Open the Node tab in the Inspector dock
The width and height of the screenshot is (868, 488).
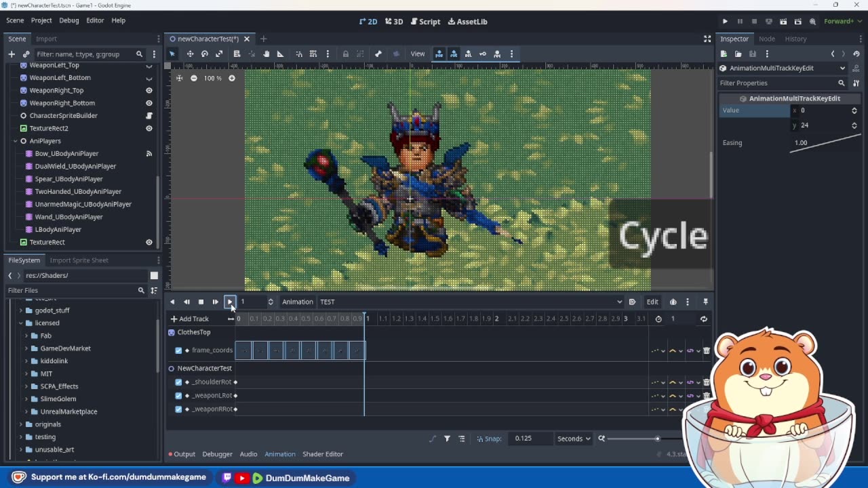coord(767,39)
